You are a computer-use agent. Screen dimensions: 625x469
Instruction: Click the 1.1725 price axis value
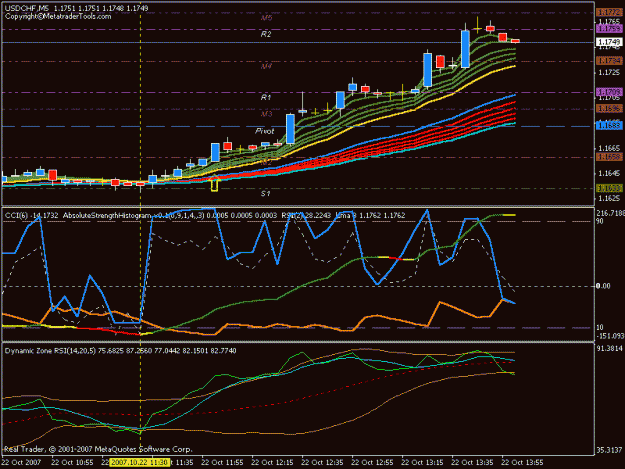point(609,72)
